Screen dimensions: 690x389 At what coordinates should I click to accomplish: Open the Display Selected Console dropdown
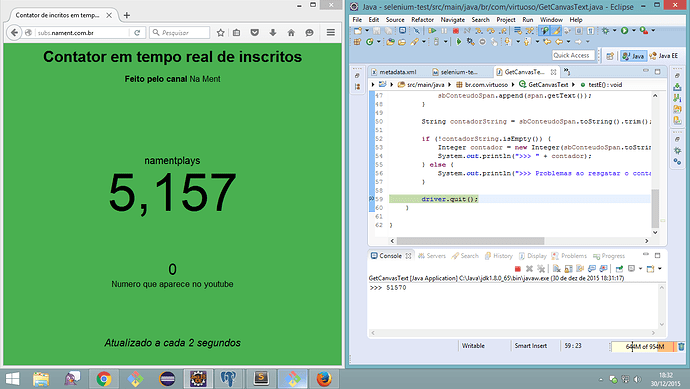pos(640,268)
